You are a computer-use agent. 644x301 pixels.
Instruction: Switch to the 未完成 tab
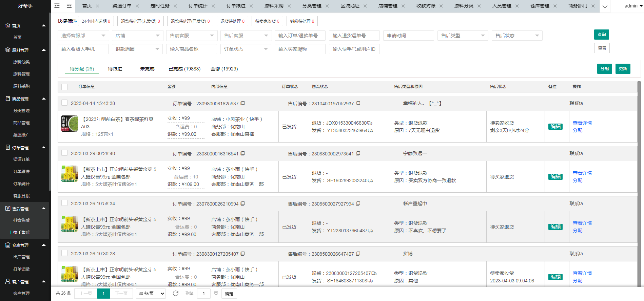pyautogui.click(x=147, y=69)
